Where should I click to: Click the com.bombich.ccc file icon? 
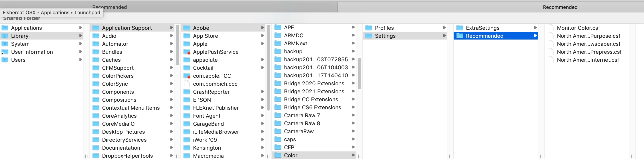[187, 84]
